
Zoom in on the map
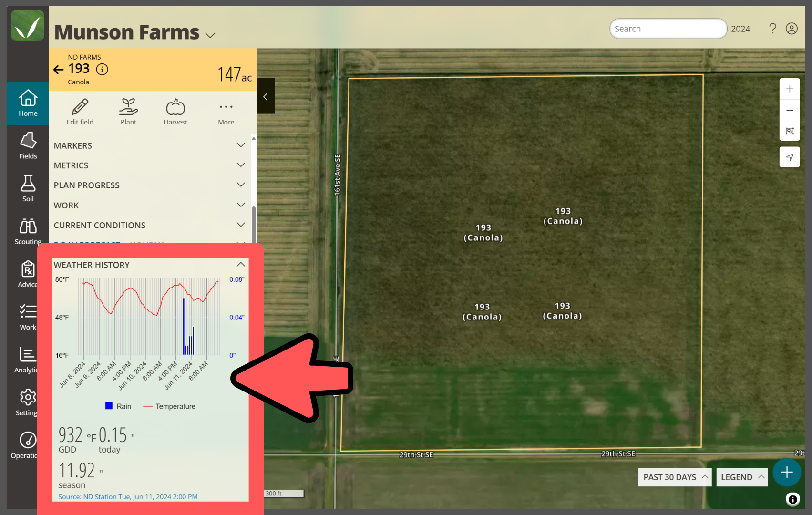pyautogui.click(x=790, y=89)
